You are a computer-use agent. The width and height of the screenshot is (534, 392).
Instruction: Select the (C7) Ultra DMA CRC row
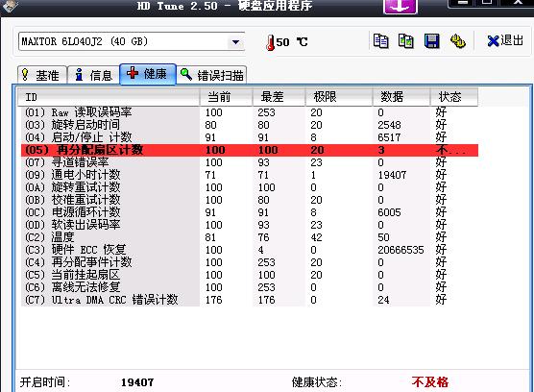(250, 300)
